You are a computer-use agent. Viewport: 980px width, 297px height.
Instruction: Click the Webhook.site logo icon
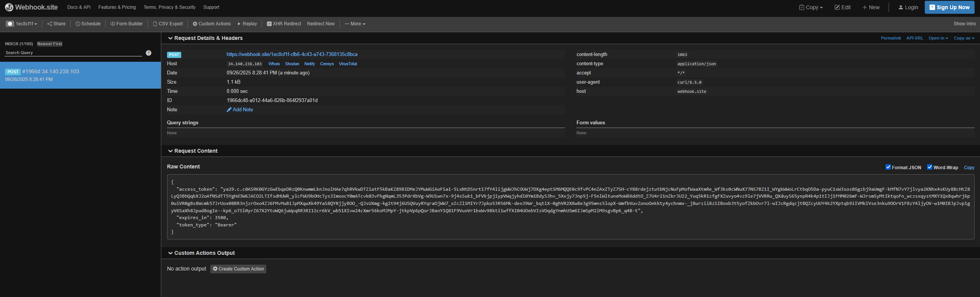[9, 7]
